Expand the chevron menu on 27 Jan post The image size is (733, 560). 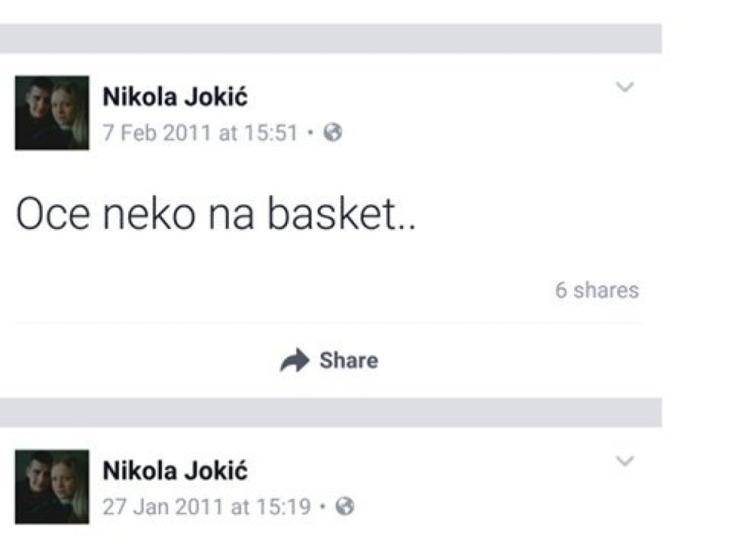(x=625, y=462)
